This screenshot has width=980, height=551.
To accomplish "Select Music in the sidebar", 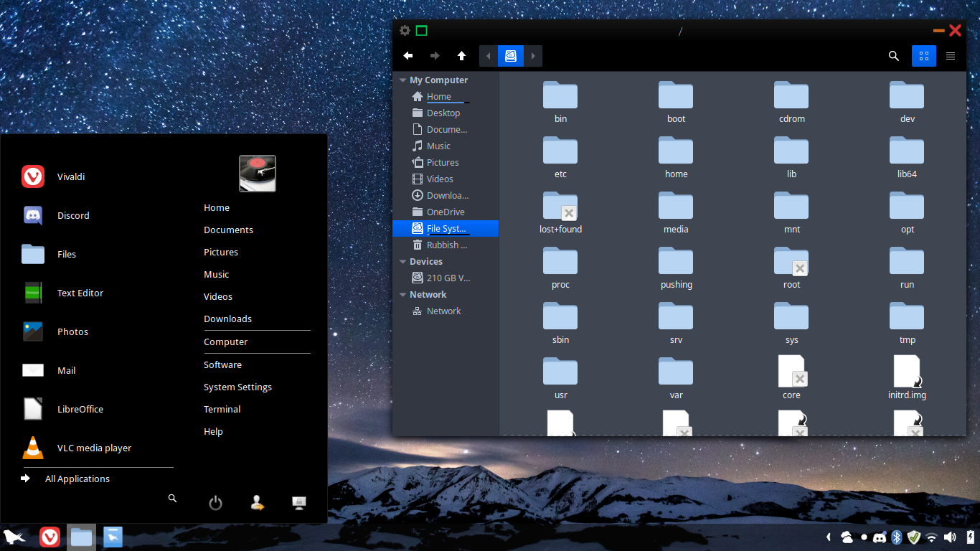I will click(x=446, y=146).
